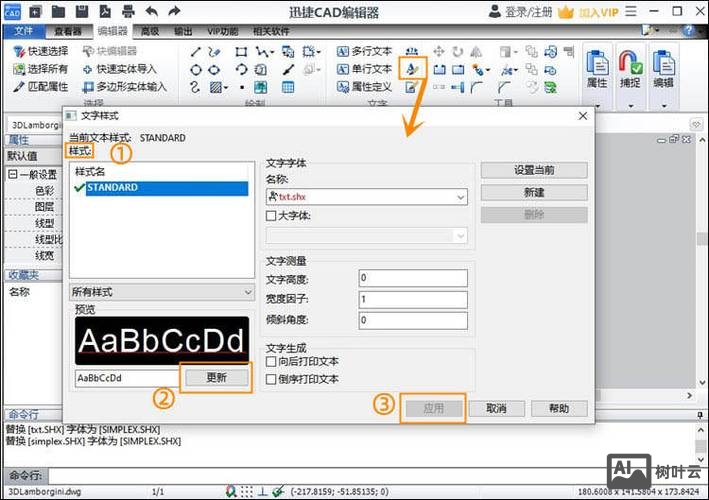
Task: Open the polyline tool dropdown arrow
Action: click(x=272, y=52)
